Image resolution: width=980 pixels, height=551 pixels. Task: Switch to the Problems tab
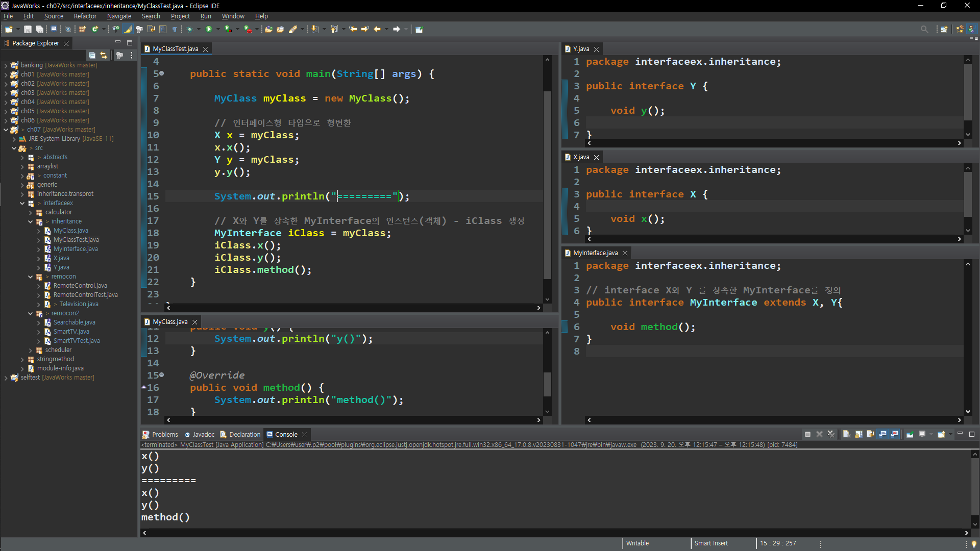coord(164,435)
